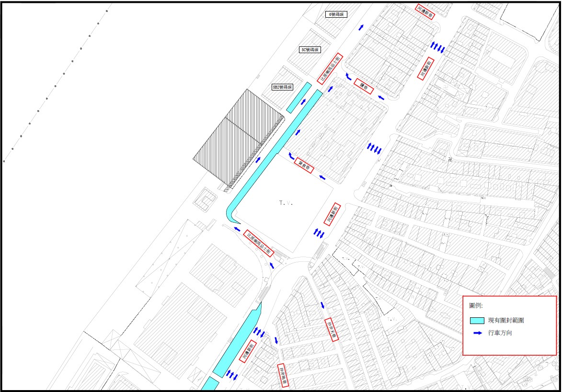Click the straight blue arrow right of 貨倉巷 label
Image resolution: width=562 pixels, height=392 pixels.
tap(322, 178)
